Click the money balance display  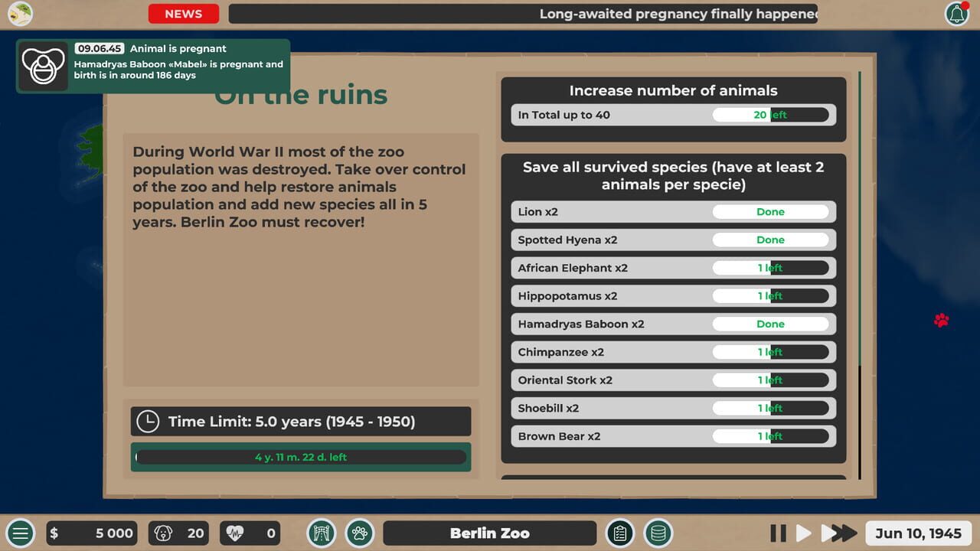(92, 533)
